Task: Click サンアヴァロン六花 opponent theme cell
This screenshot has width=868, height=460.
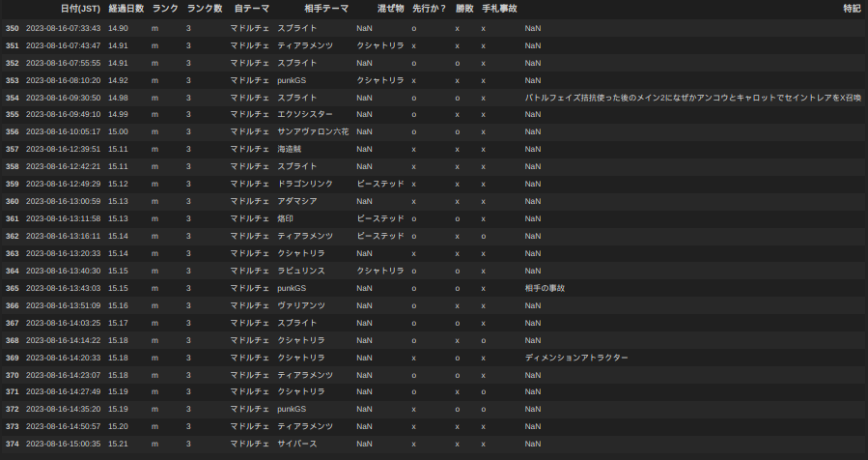Action: pos(314,131)
